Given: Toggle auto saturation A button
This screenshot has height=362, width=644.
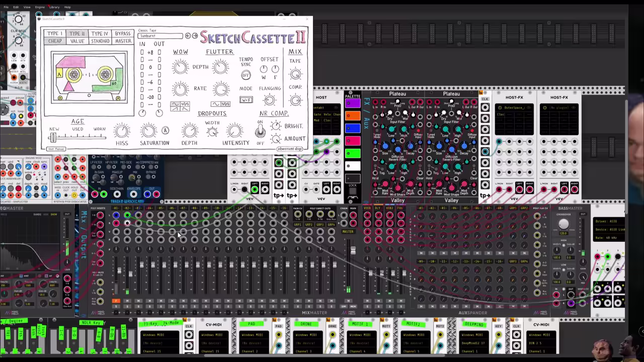Looking at the screenshot, I should coord(165,130).
